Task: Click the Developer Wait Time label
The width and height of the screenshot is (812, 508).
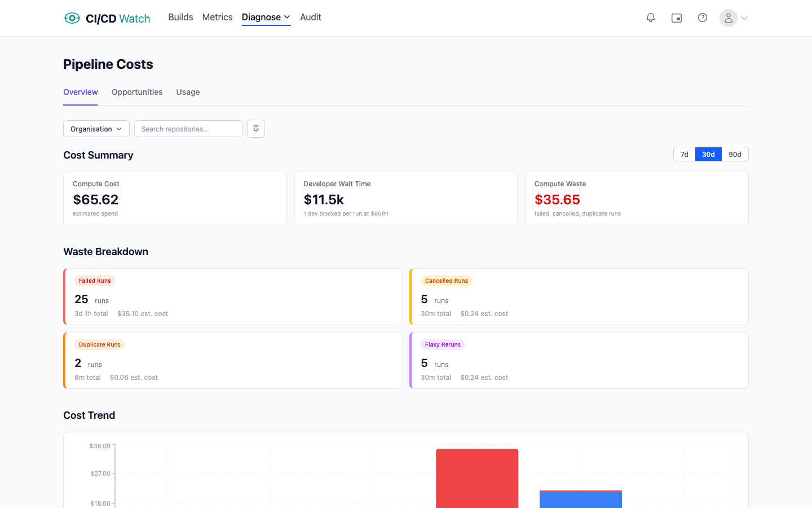Action: click(337, 184)
